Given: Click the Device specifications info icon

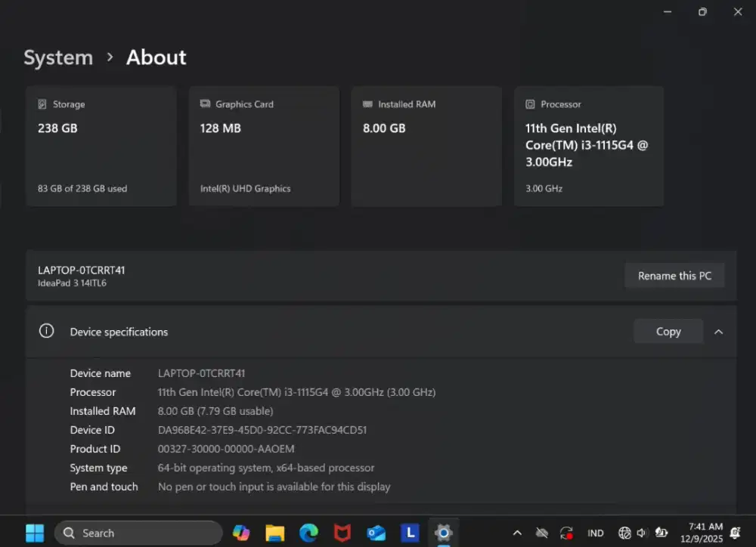Looking at the screenshot, I should coord(46,331).
